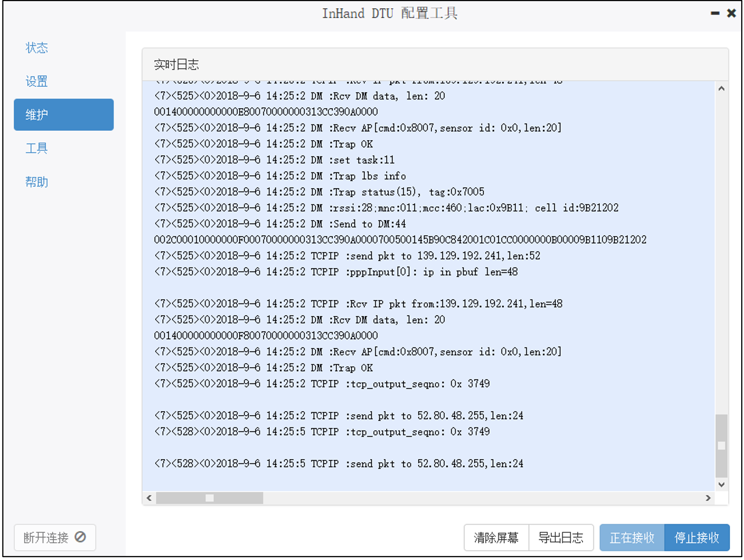This screenshot has width=744, height=560.
Task: Click hex line '001400000000000F80070000000313CC390A0000'
Action: pos(266,336)
